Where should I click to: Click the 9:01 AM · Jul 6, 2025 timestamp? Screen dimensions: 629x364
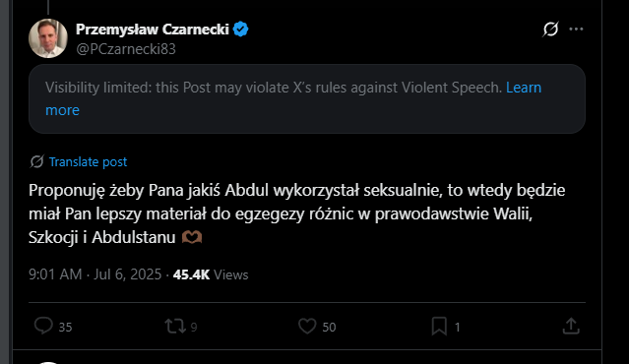click(95, 274)
